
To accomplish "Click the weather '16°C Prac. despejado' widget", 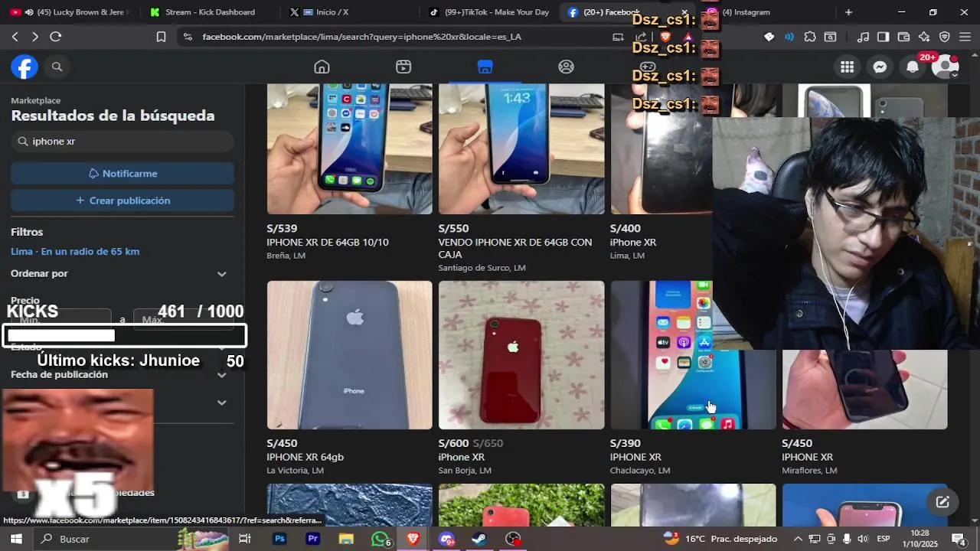I will click(720, 539).
